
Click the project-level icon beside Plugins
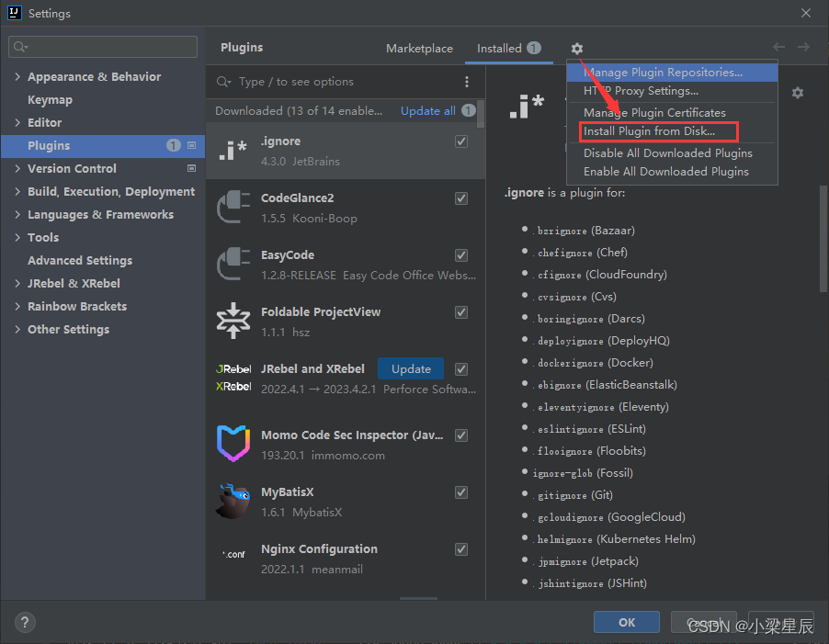tap(191, 145)
